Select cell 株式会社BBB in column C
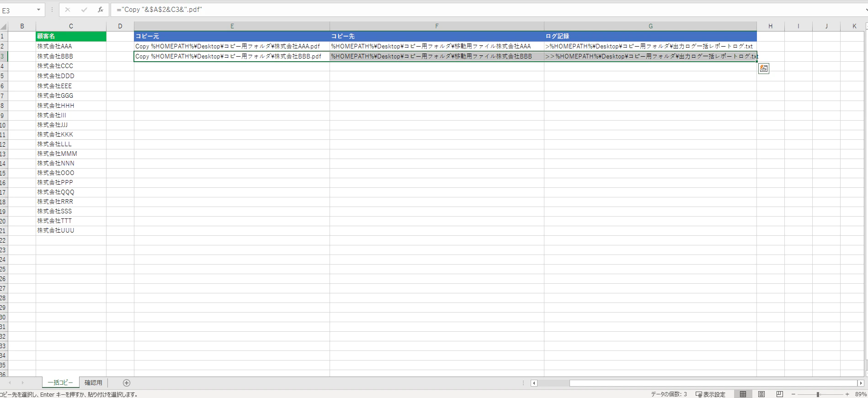The image size is (868, 398). [71, 56]
